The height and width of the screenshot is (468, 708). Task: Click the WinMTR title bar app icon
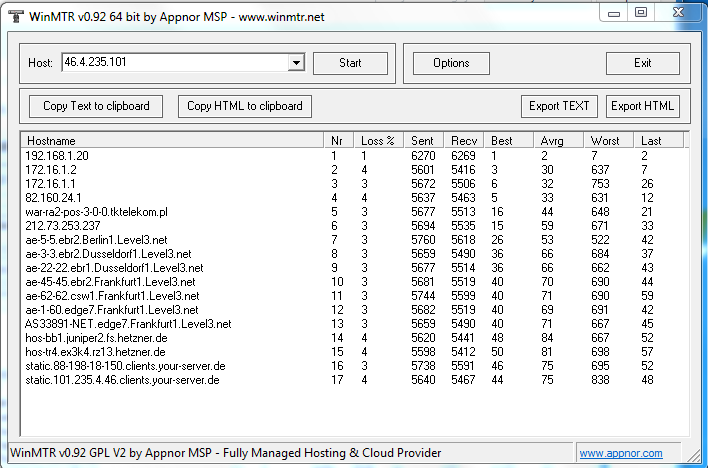(x=16, y=16)
